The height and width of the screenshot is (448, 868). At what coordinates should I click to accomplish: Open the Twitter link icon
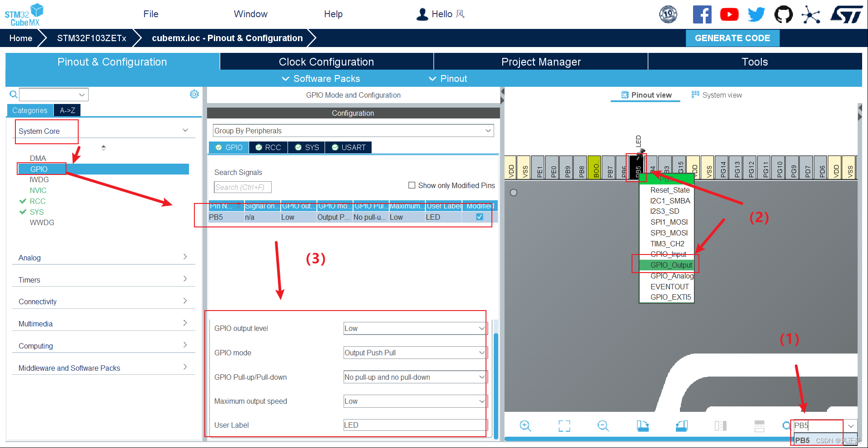click(x=756, y=14)
